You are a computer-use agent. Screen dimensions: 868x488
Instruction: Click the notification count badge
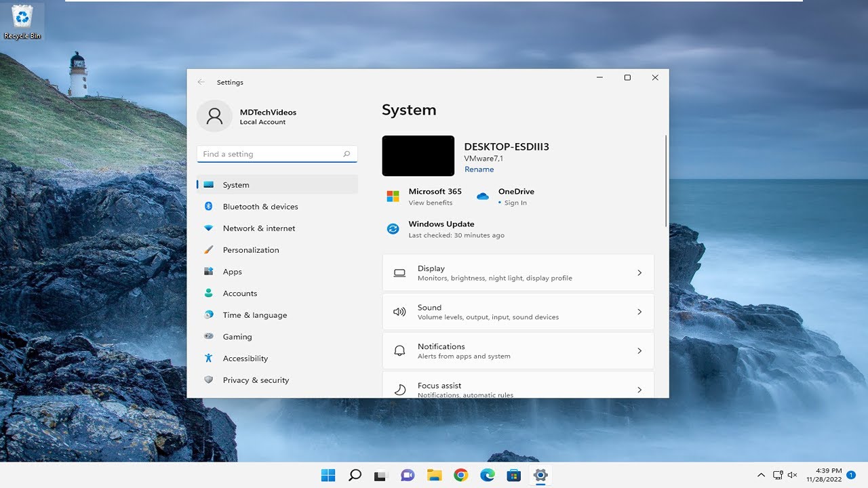[x=851, y=475]
